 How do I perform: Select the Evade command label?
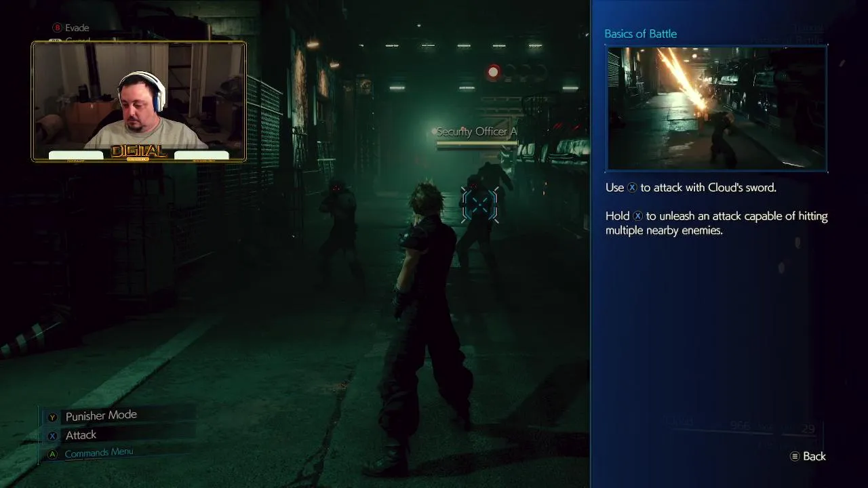(x=77, y=28)
